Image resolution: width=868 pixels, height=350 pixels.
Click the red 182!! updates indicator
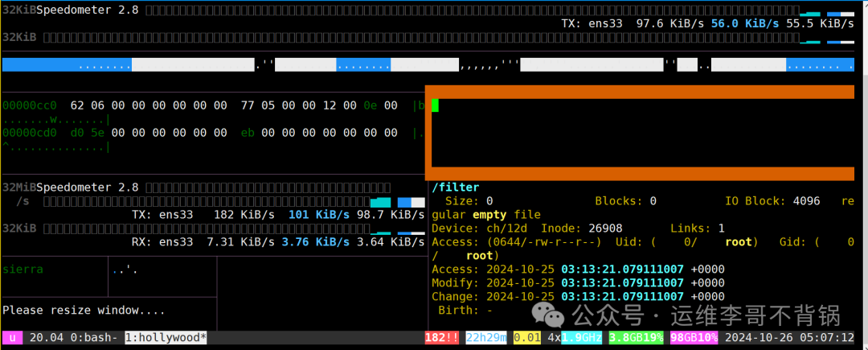coord(442,337)
